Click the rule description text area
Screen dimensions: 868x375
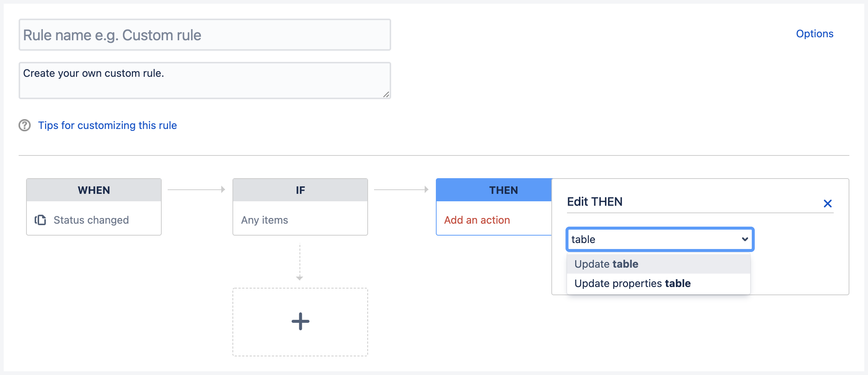[205, 81]
